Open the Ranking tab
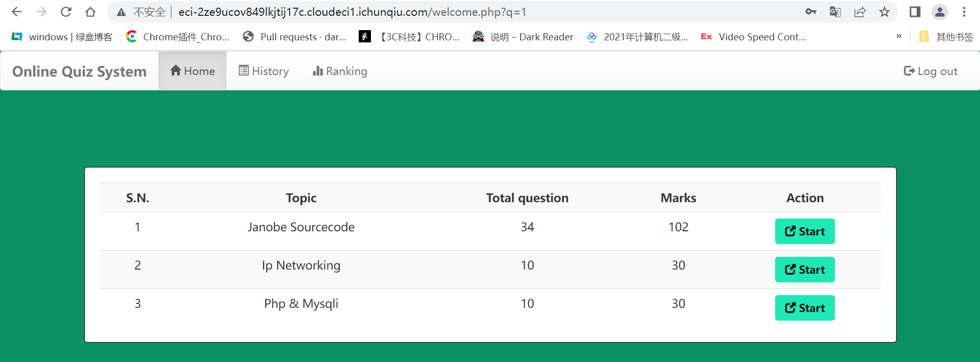Image resolution: width=980 pixels, height=362 pixels. pos(340,71)
